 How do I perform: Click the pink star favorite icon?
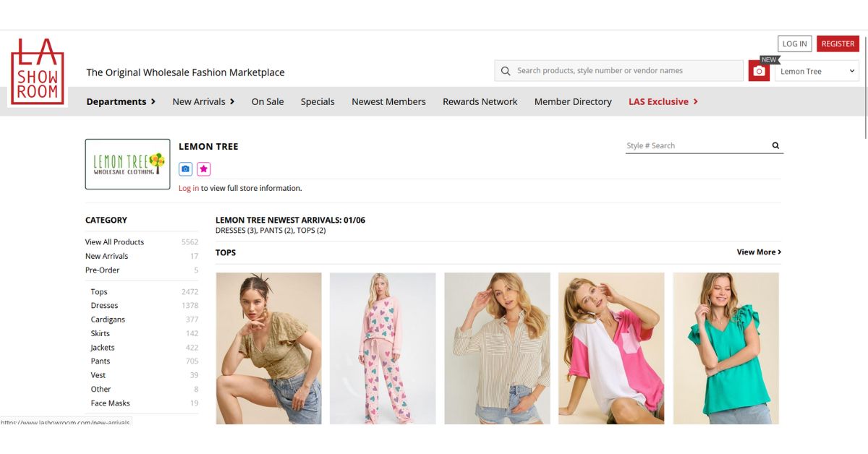[204, 168]
